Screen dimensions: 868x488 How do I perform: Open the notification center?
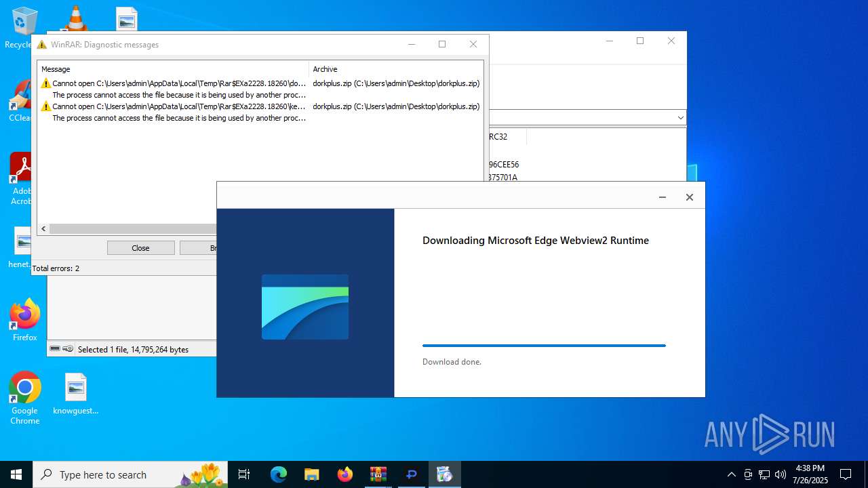(x=846, y=474)
